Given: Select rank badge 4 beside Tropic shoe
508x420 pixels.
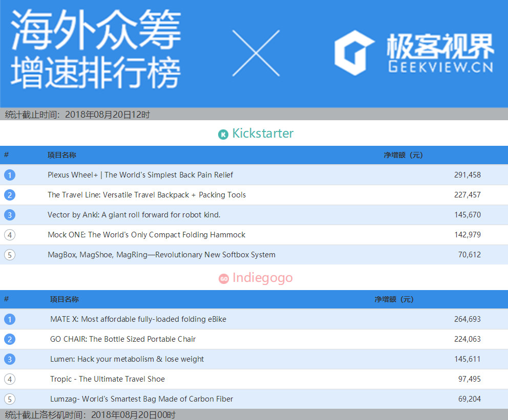Looking at the screenshot, I should click(10, 379).
